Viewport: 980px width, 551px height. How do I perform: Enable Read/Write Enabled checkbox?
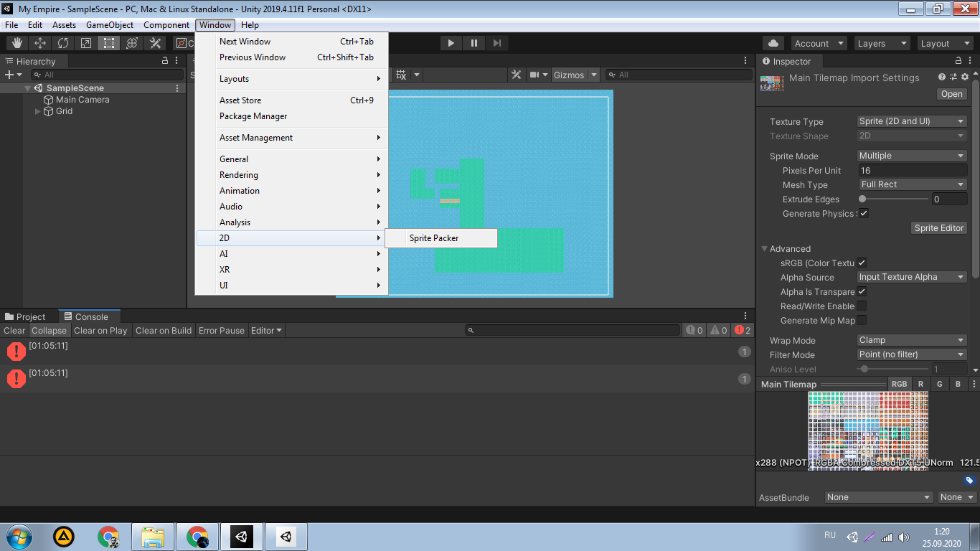tap(862, 306)
